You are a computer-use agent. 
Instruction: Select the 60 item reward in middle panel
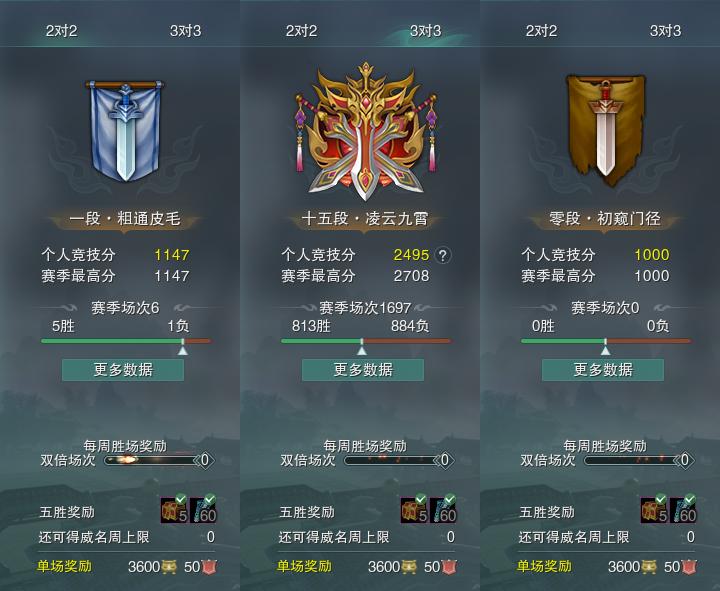click(x=443, y=509)
